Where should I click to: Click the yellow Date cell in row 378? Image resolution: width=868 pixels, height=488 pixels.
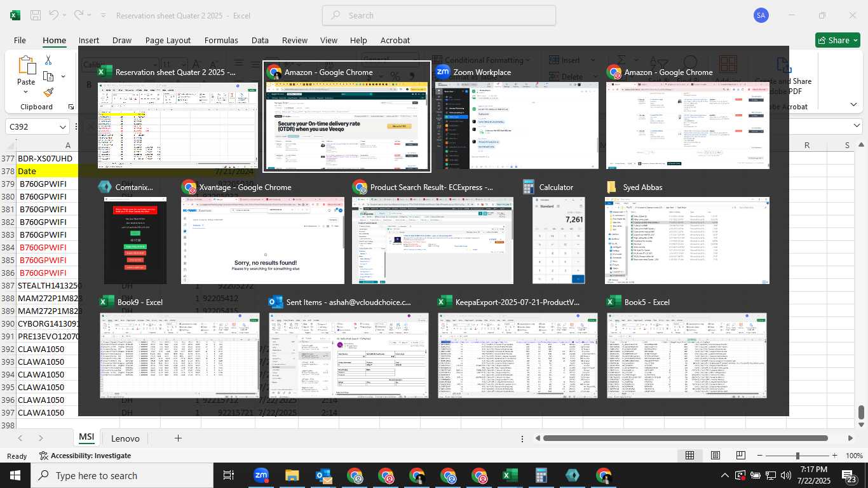point(47,171)
